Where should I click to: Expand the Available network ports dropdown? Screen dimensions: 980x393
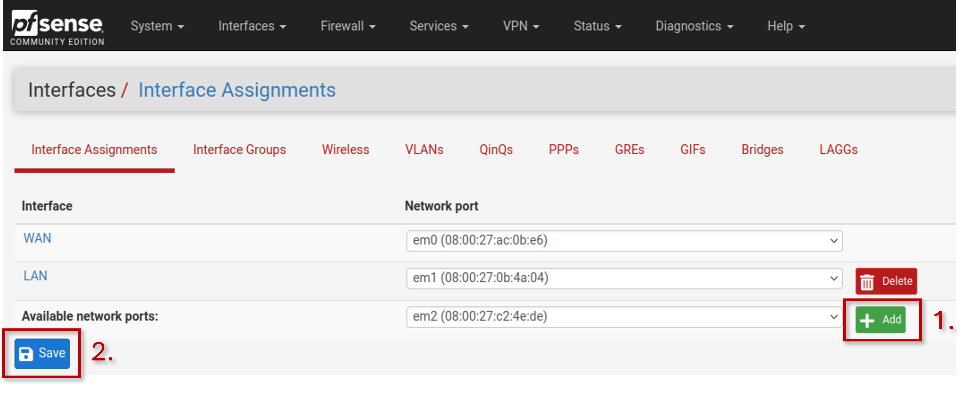tap(624, 316)
